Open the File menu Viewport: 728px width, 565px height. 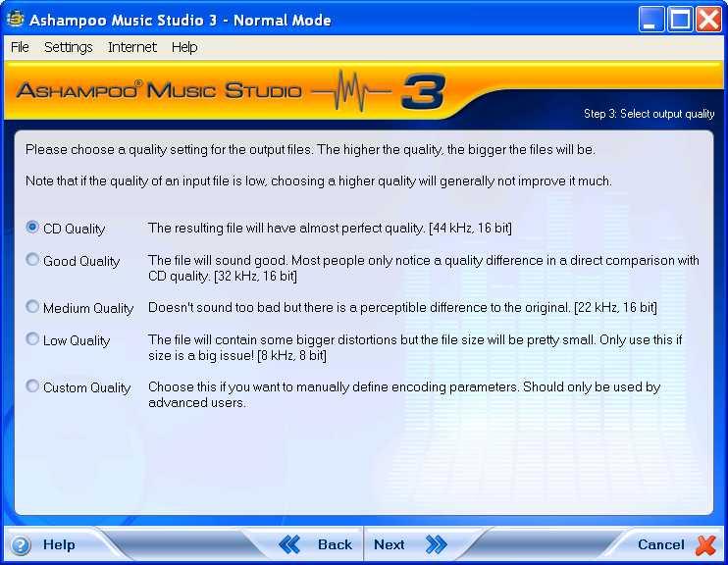click(x=20, y=47)
